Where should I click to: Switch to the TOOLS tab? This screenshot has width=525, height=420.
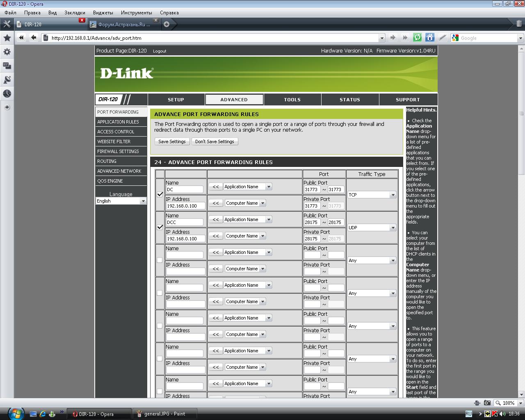(x=292, y=100)
